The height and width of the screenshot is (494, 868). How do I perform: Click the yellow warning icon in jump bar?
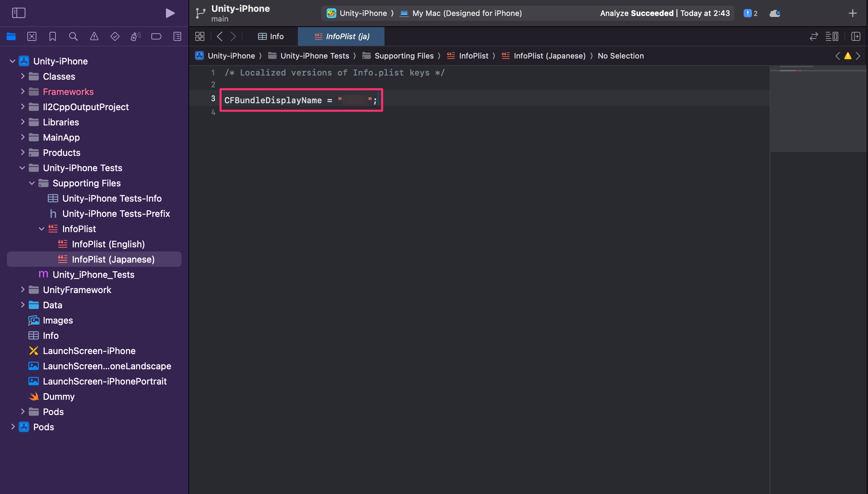pos(848,56)
